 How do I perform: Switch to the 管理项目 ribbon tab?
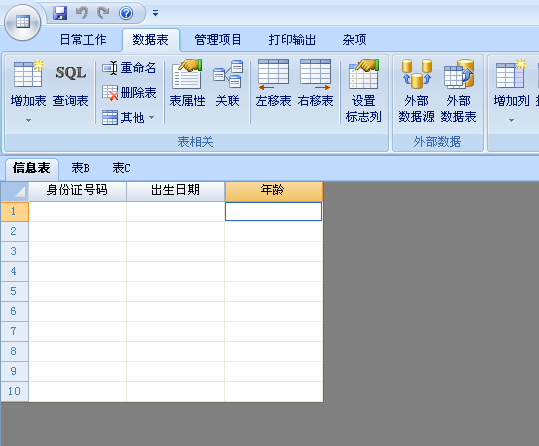click(x=218, y=40)
